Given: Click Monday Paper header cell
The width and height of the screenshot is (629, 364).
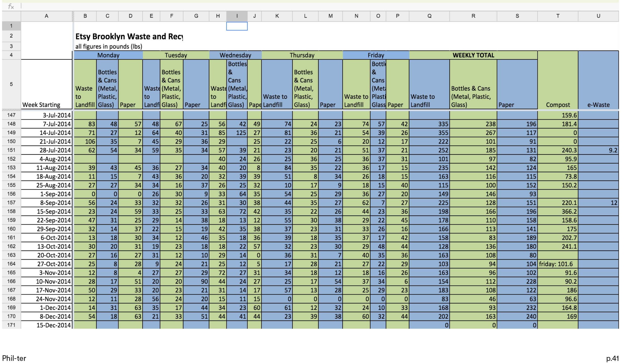Looking at the screenshot, I should tap(130, 84).
